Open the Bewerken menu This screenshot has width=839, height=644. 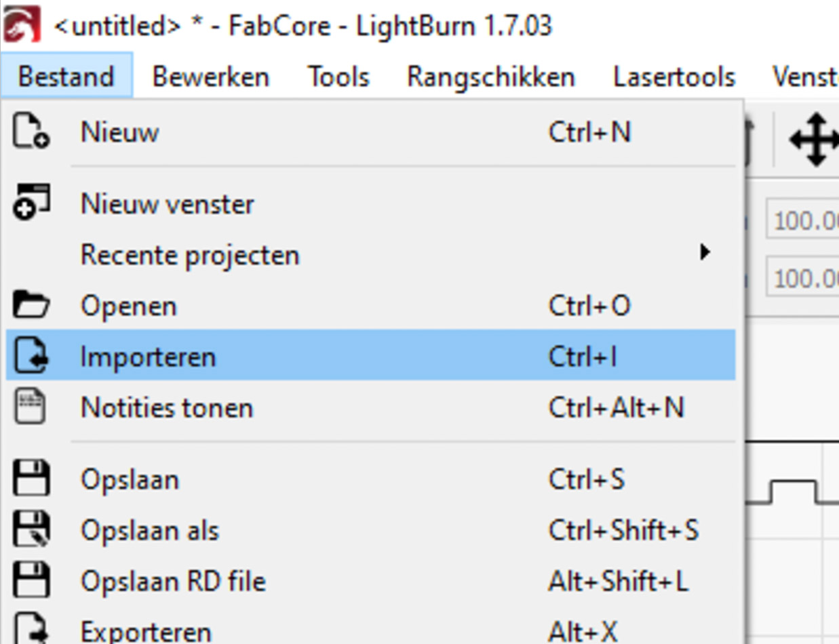click(210, 77)
